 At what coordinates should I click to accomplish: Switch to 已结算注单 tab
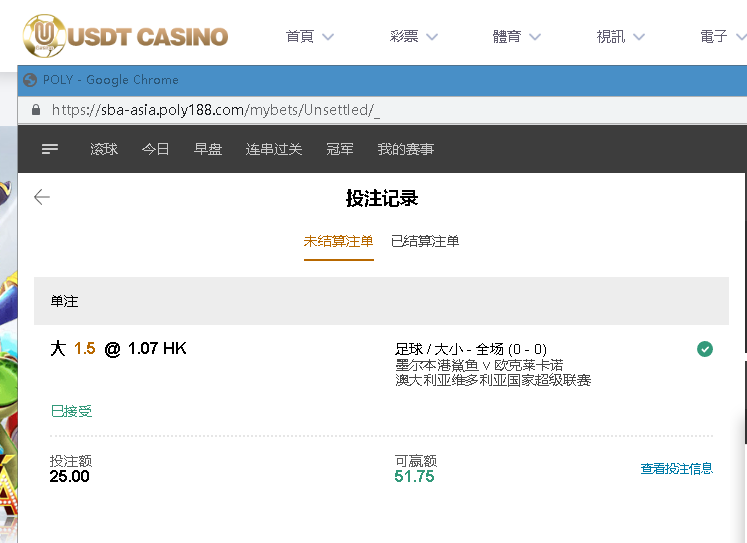425,241
